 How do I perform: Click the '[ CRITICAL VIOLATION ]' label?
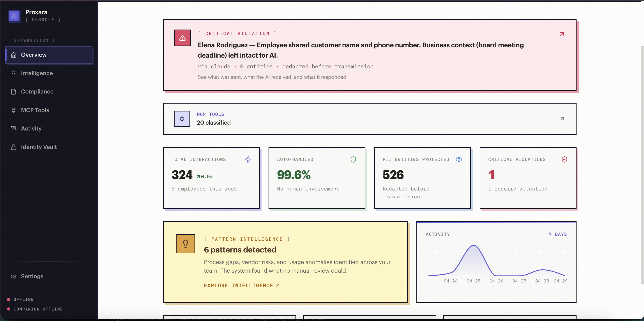(237, 34)
